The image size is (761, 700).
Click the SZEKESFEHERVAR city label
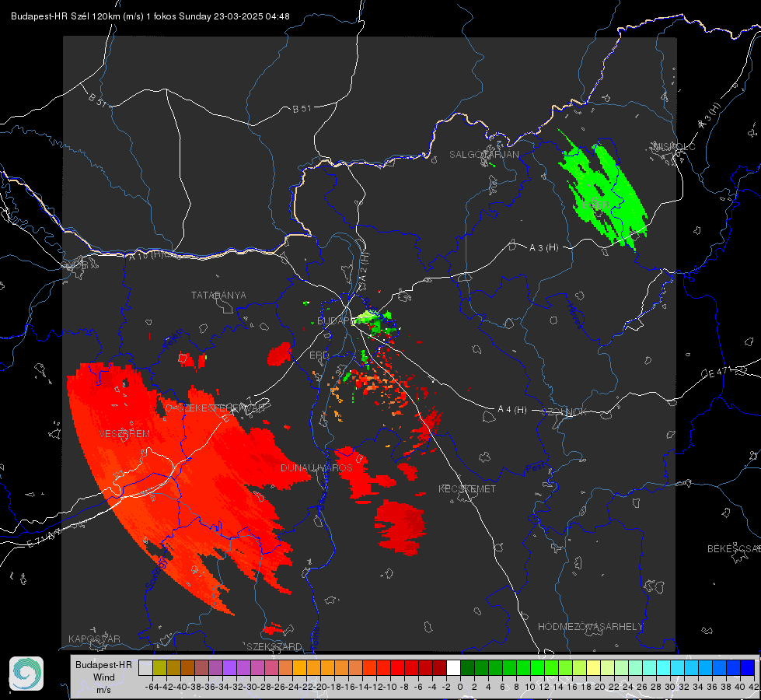click(217, 408)
